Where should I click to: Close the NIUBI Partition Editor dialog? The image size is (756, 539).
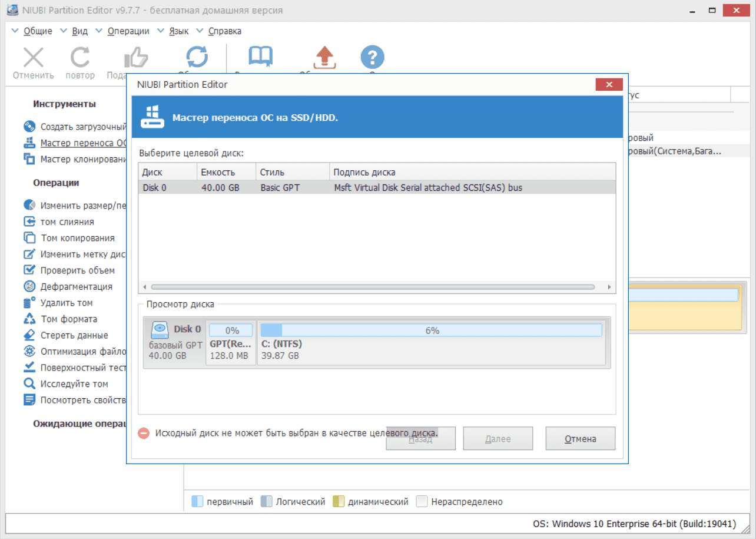tap(609, 84)
